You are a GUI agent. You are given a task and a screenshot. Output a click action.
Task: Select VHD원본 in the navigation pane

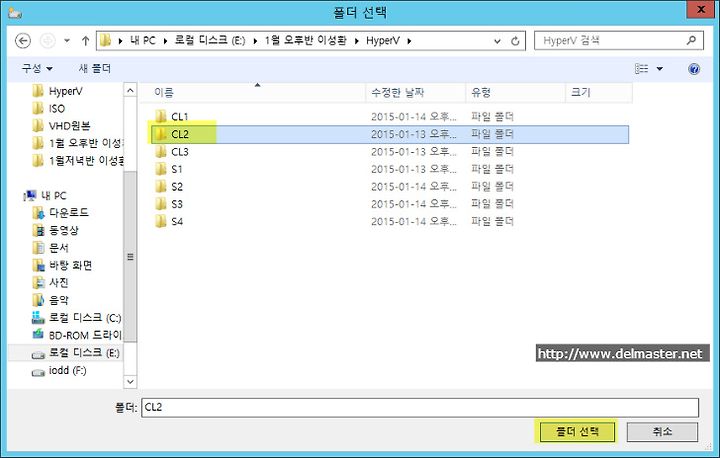62,126
